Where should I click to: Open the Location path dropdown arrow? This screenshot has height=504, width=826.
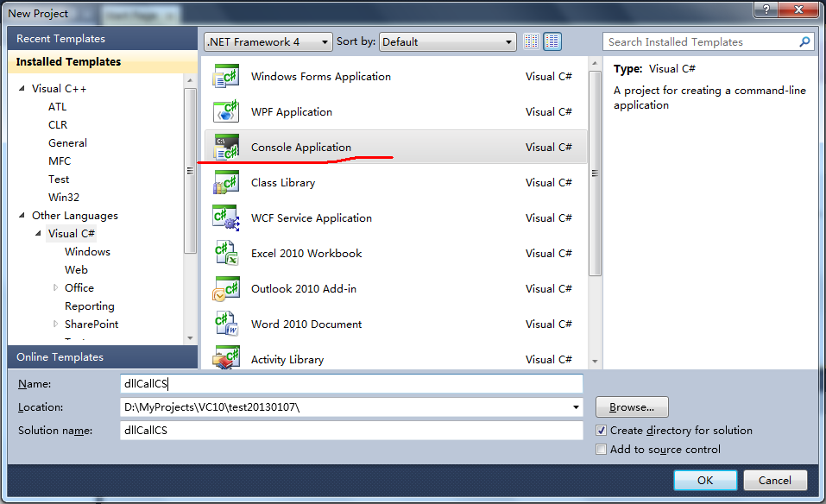click(x=576, y=407)
